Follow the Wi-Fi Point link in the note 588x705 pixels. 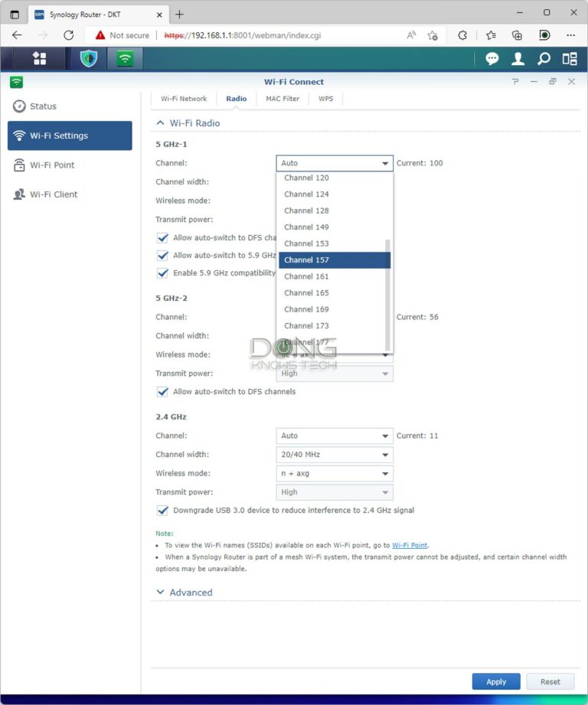(410, 545)
